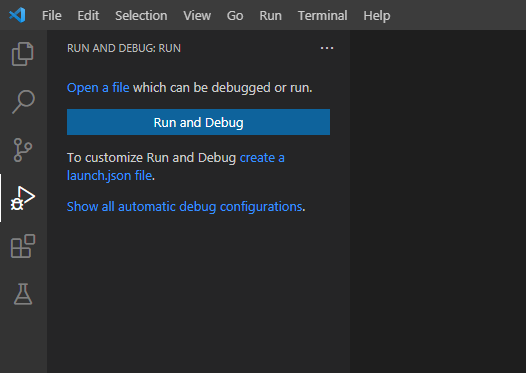Open Views and More Actions ellipsis
This screenshot has height=373, width=526.
(x=327, y=48)
